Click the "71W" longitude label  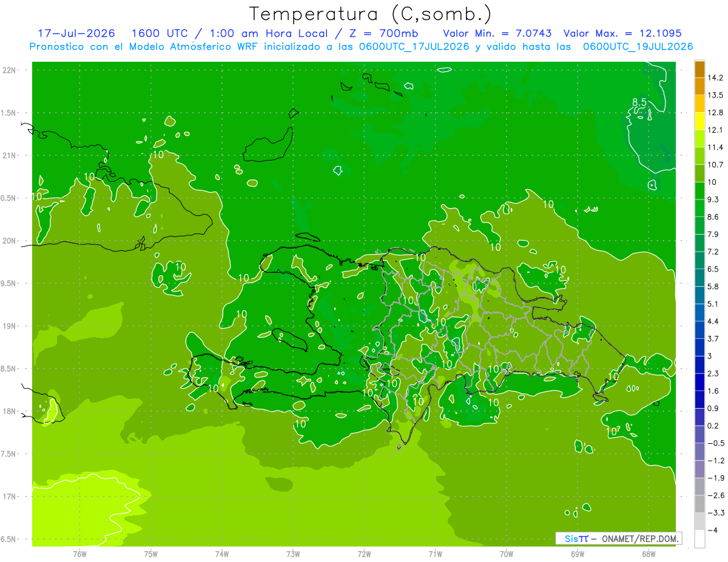(435, 554)
